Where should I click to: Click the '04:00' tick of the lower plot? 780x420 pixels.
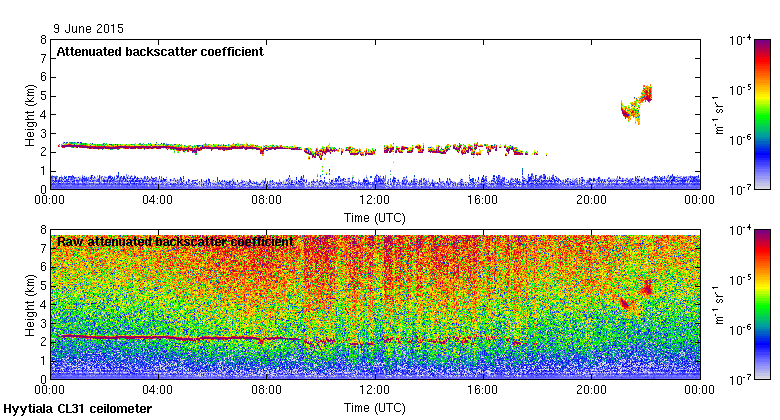[x=158, y=390]
